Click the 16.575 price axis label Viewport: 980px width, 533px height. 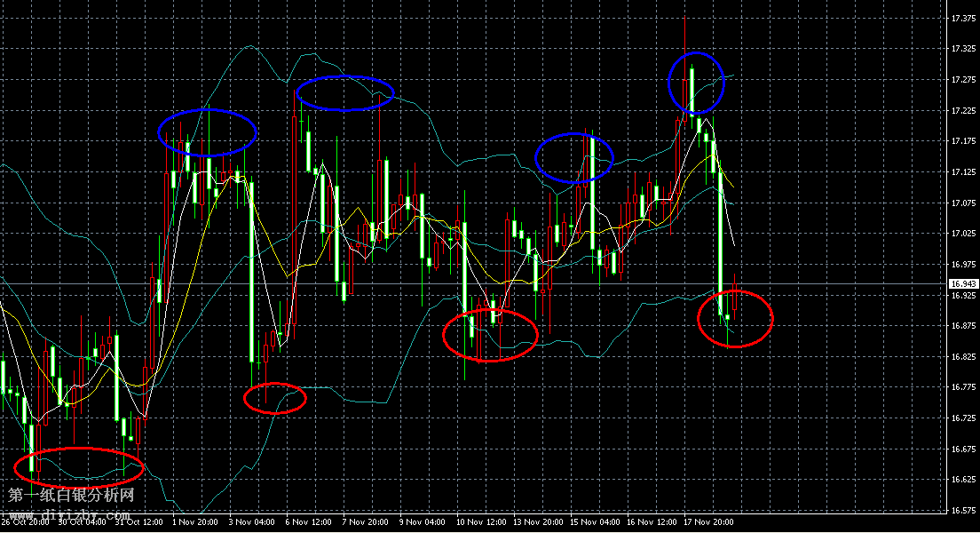point(963,511)
